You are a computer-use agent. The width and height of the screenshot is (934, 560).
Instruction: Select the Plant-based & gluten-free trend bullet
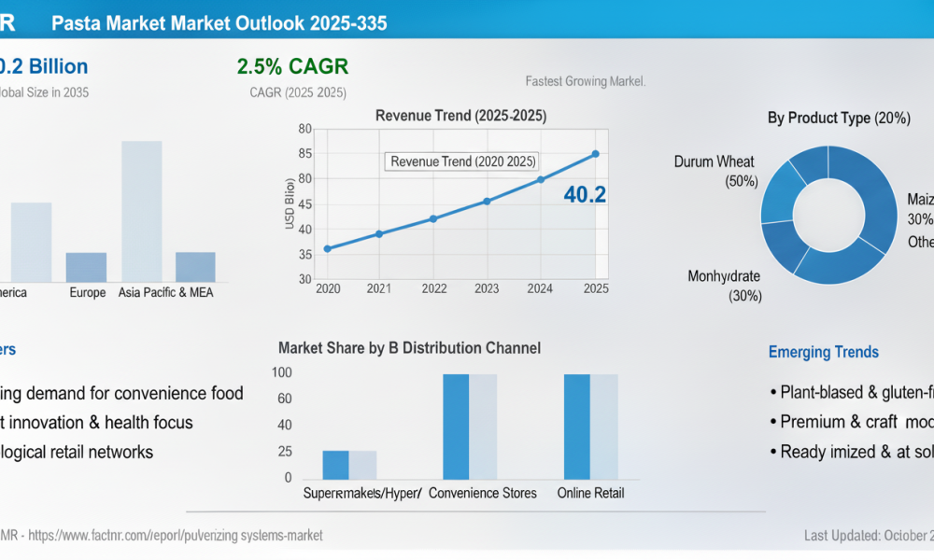(852, 392)
